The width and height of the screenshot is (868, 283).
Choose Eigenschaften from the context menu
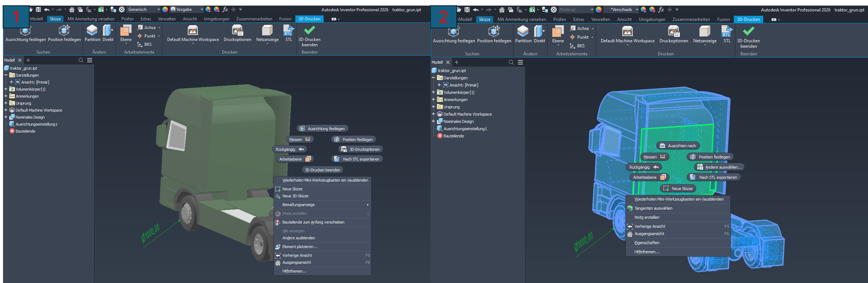pyautogui.click(x=647, y=243)
